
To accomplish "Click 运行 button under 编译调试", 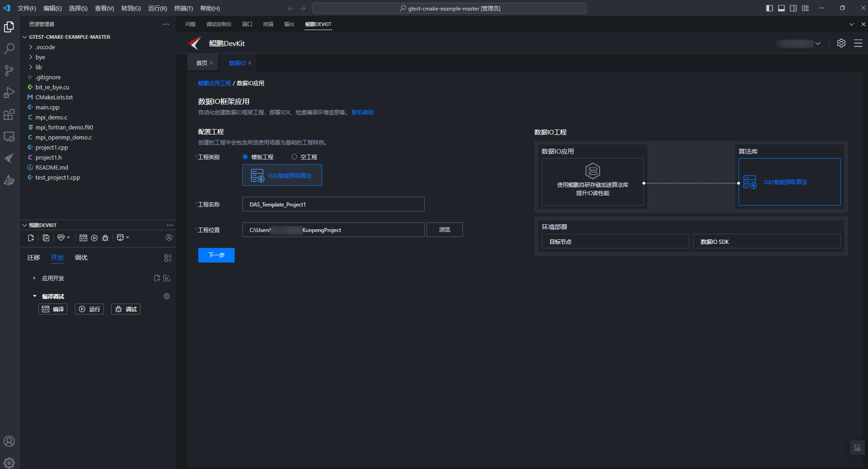I will tap(89, 309).
